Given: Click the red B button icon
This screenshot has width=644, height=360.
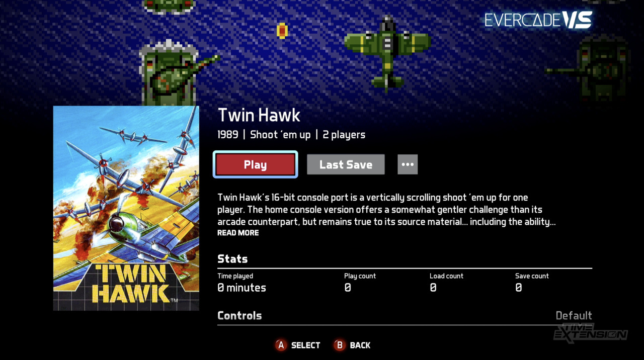Looking at the screenshot, I should [340, 345].
